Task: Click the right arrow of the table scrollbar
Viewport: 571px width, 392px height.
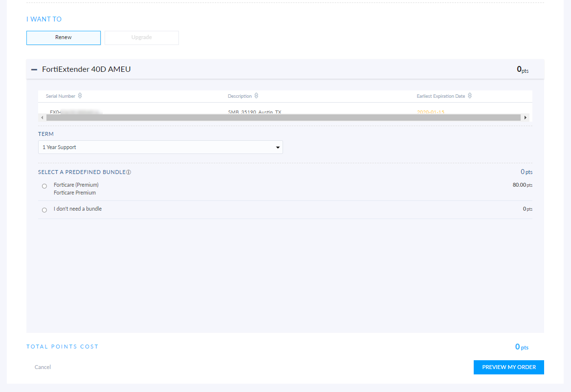Action: click(526, 117)
